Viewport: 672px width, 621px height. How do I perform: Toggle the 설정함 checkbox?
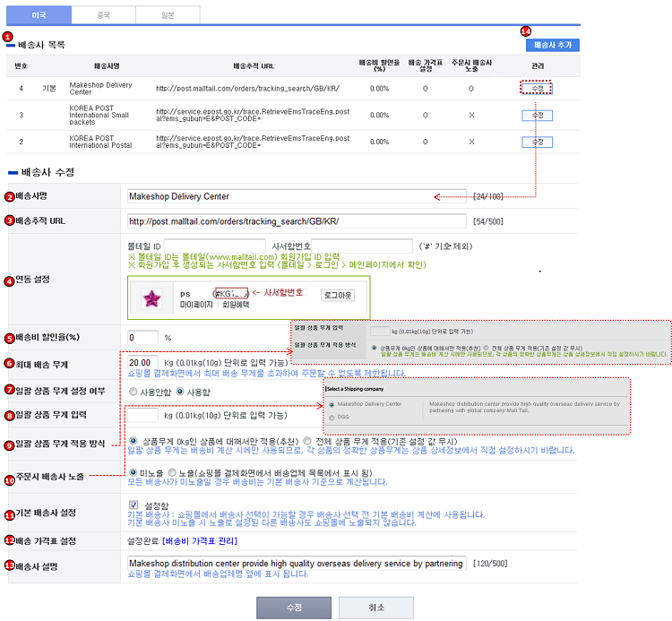click(134, 505)
